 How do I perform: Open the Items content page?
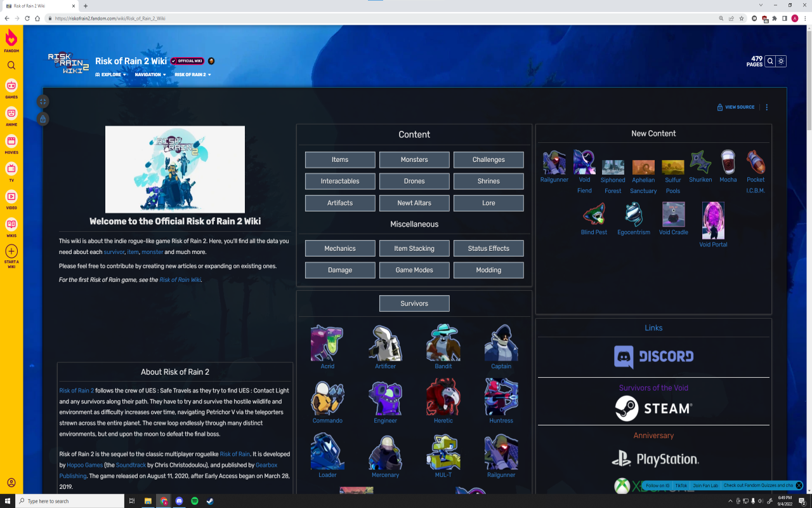point(340,159)
